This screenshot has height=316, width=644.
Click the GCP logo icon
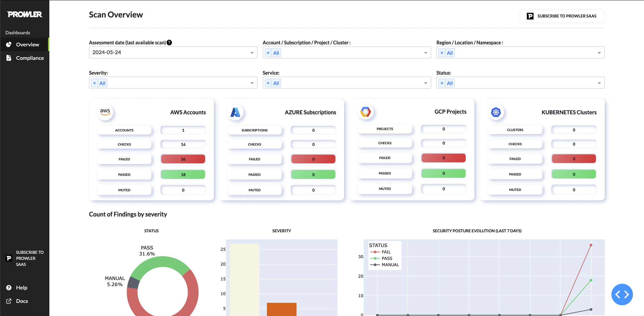(x=366, y=112)
